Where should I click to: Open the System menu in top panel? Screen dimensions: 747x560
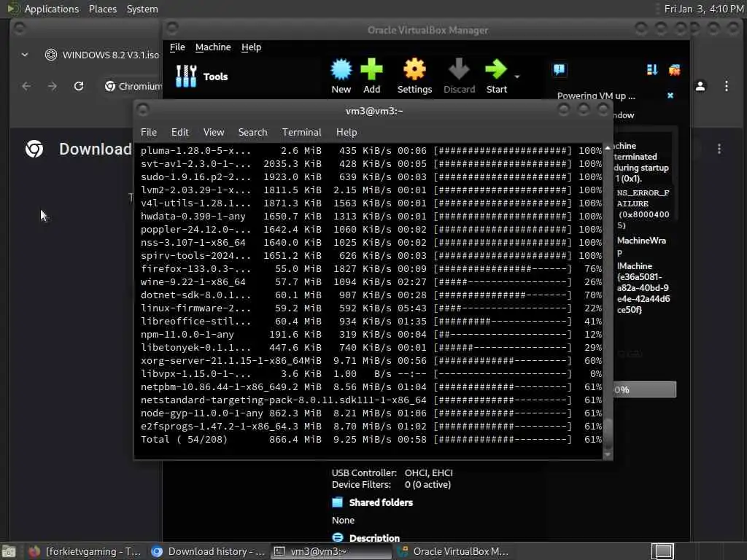142,9
